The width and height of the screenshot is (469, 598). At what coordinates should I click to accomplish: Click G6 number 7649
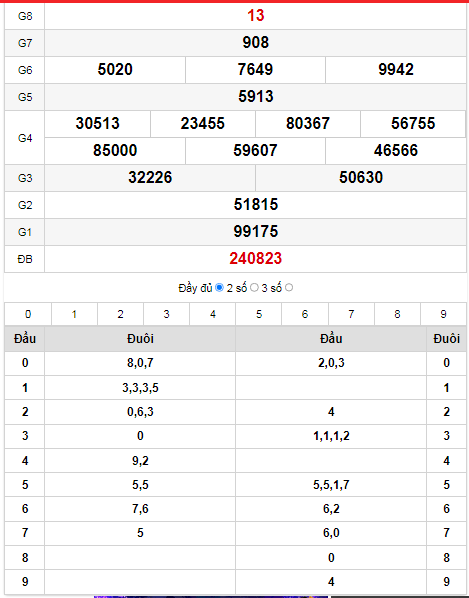(255, 69)
